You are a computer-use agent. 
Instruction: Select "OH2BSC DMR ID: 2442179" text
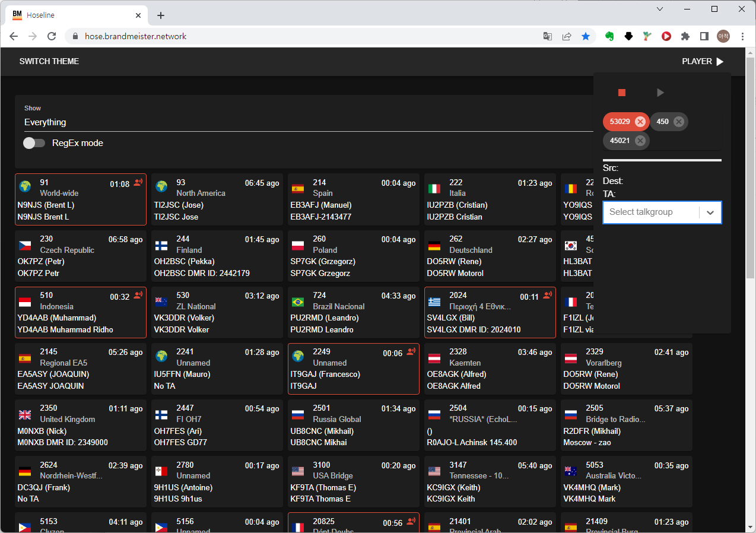[x=202, y=273]
